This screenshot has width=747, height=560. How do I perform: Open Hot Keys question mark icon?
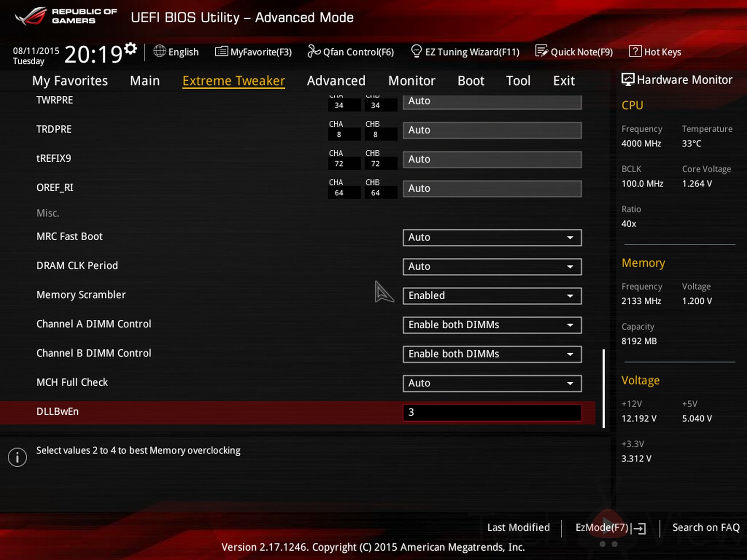[635, 51]
